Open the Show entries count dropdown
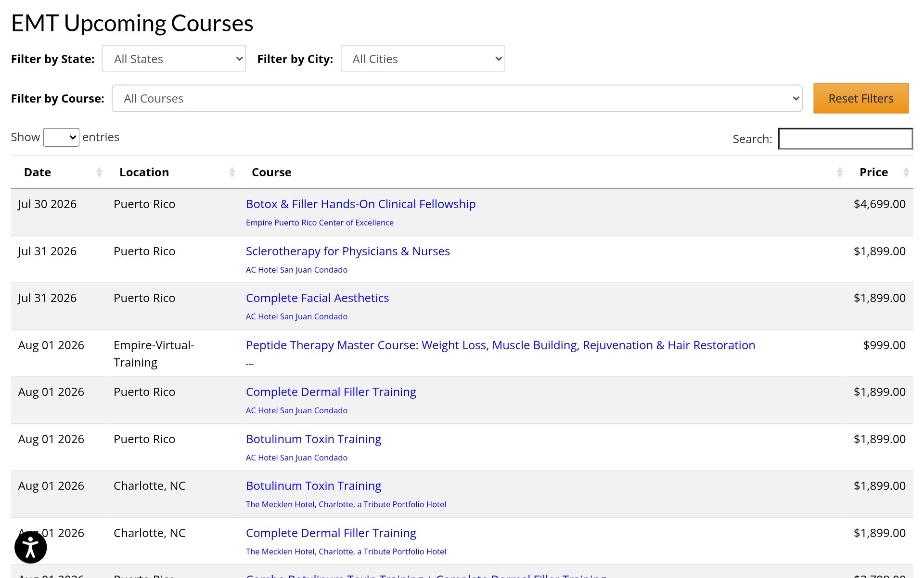 61,137
